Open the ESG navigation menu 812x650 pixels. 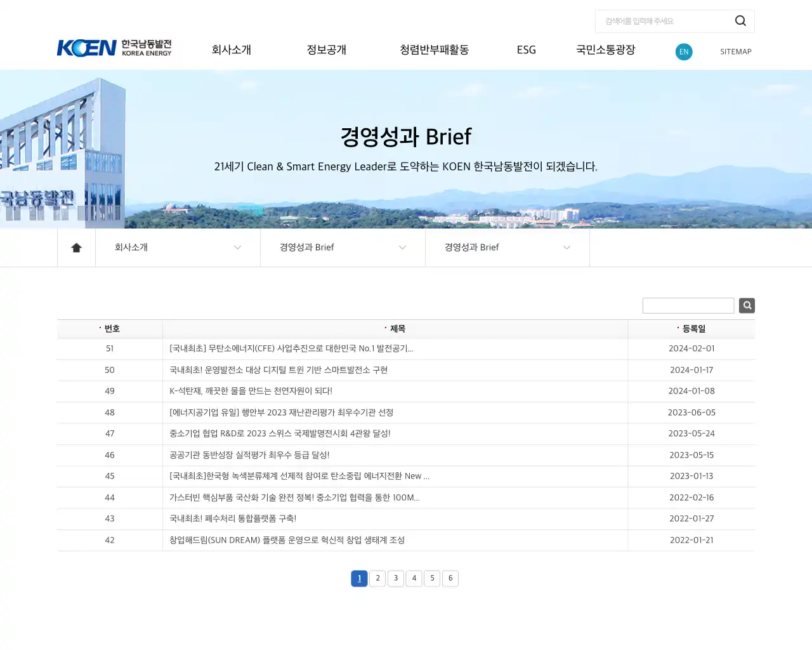(x=526, y=50)
